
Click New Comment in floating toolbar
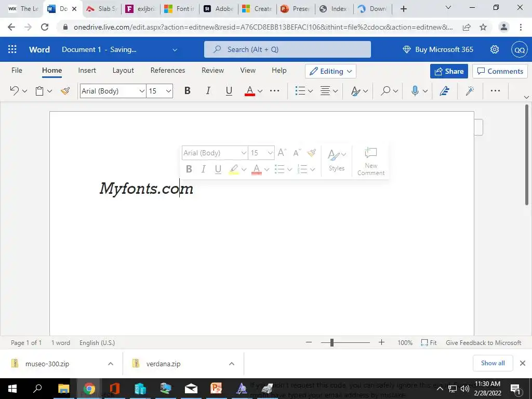[371, 161]
